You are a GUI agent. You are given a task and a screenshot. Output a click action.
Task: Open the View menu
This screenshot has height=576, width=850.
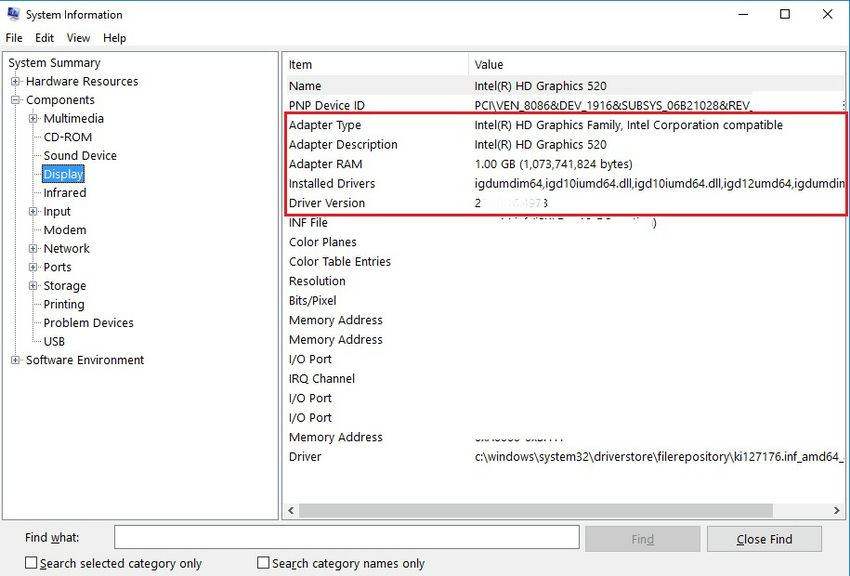coord(78,37)
